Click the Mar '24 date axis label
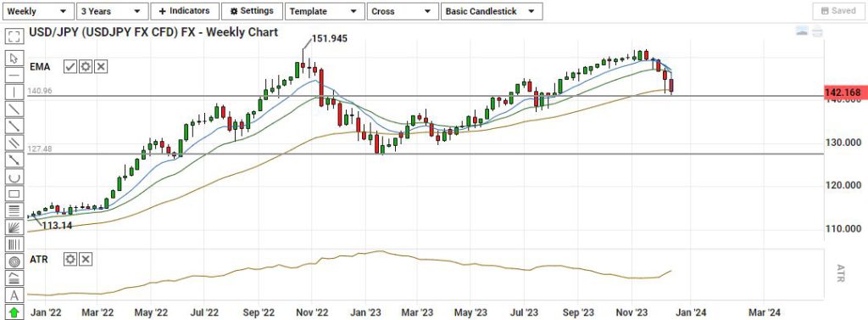Screen dimensions: 868x320 (x=765, y=312)
